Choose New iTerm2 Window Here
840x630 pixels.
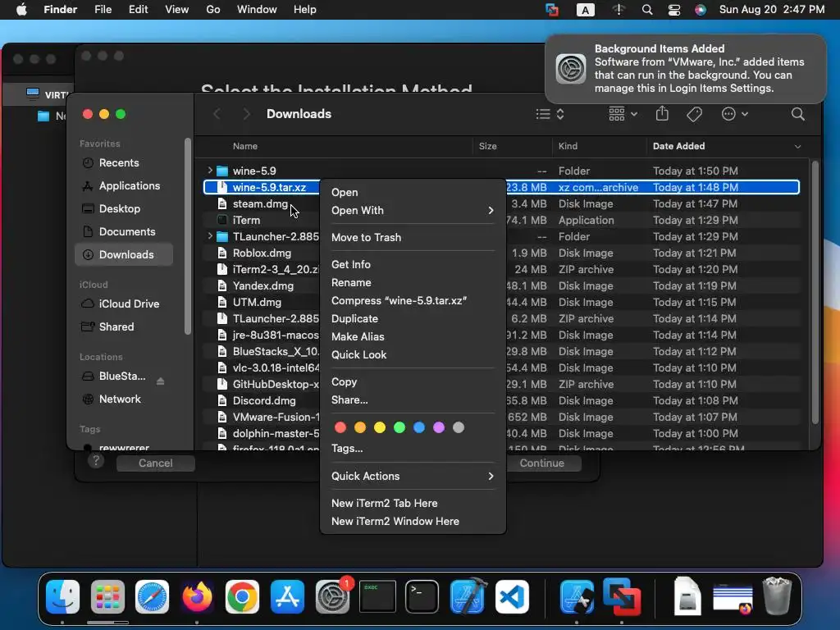point(413,521)
